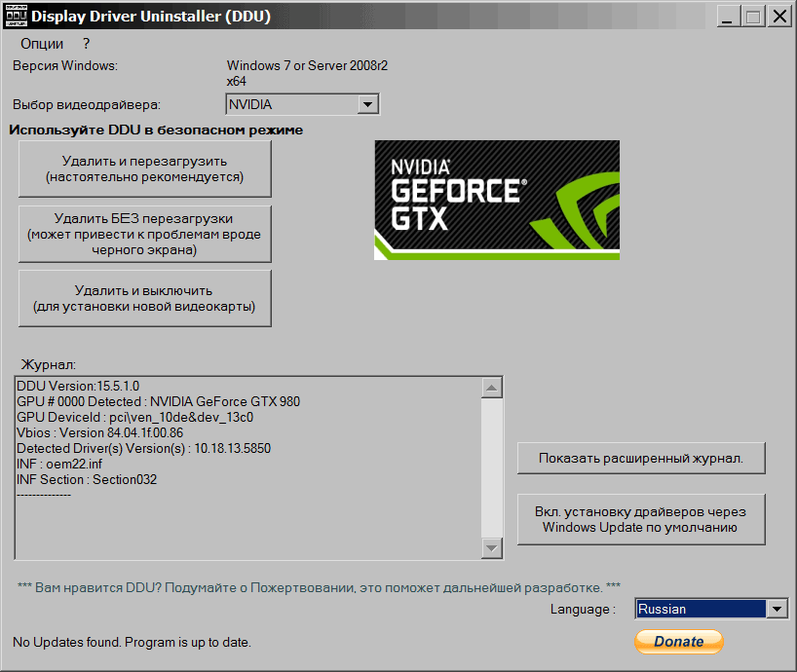Click the log scrollbar down arrow

pyautogui.click(x=493, y=549)
